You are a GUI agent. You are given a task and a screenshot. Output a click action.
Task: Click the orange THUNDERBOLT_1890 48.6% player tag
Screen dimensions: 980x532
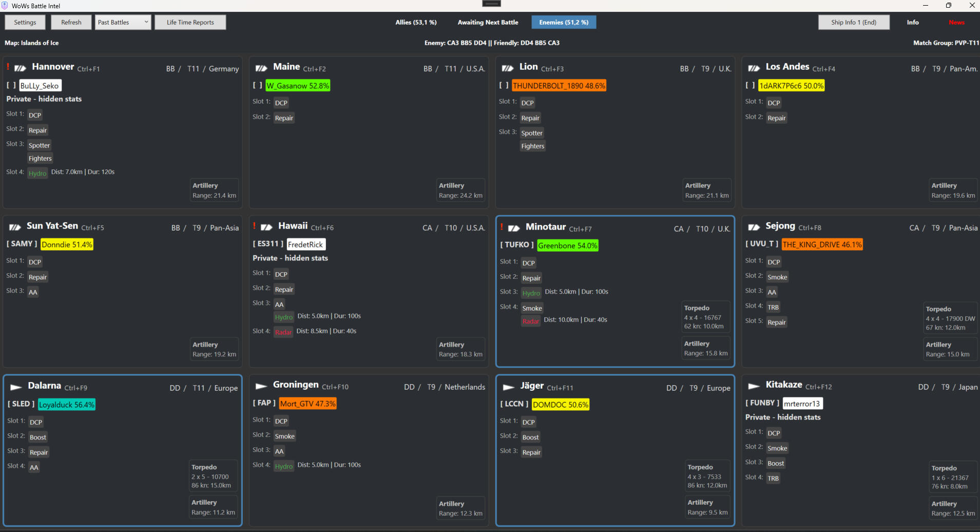point(559,86)
